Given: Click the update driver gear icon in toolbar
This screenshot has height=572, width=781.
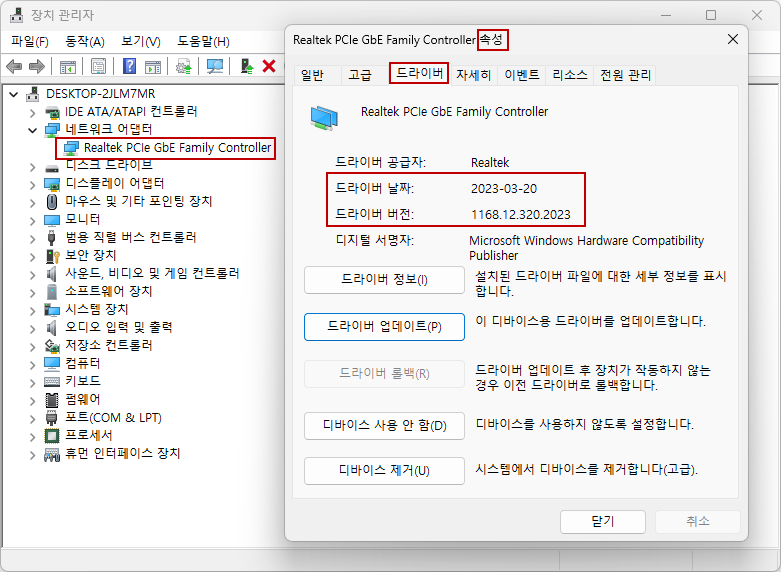Looking at the screenshot, I should (184, 66).
